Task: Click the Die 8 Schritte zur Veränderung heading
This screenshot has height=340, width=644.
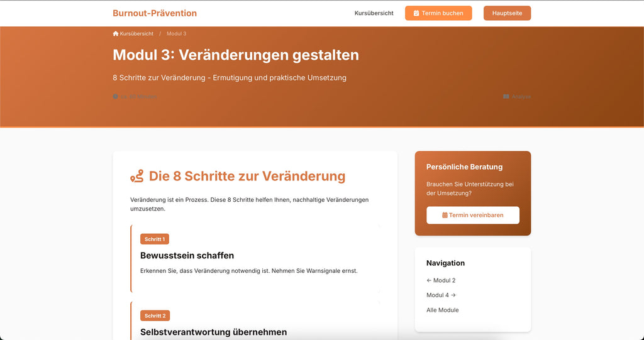Action: pos(247,176)
